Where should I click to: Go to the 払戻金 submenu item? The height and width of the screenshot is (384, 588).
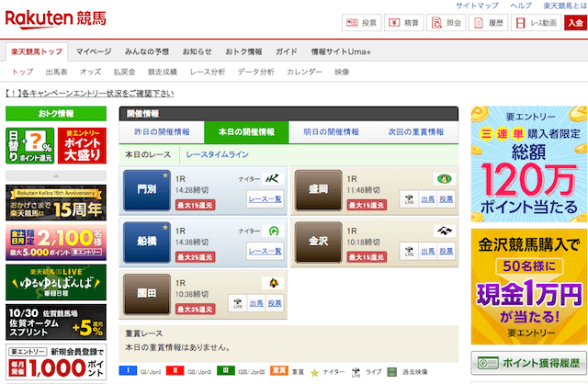point(125,72)
